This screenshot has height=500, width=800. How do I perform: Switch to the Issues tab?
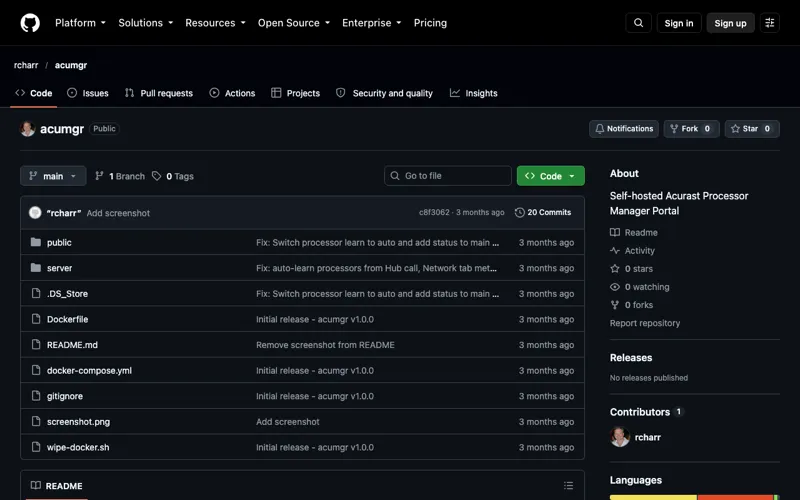88,93
